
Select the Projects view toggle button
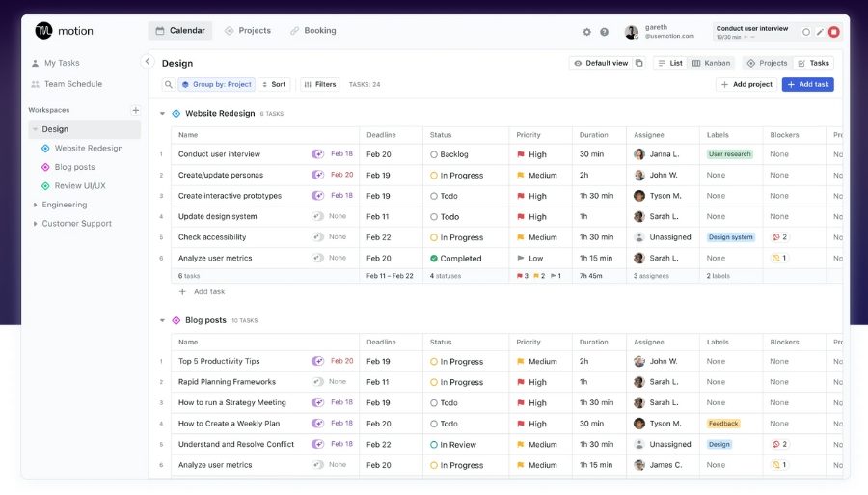[x=768, y=63]
